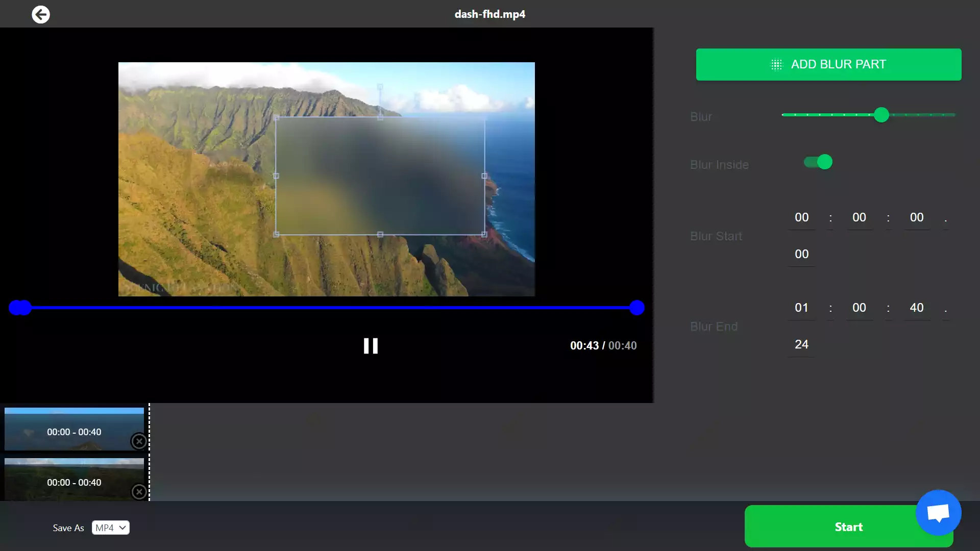The height and width of the screenshot is (551, 980).
Task: Click the blur box left-middle resize handle
Action: click(276, 176)
